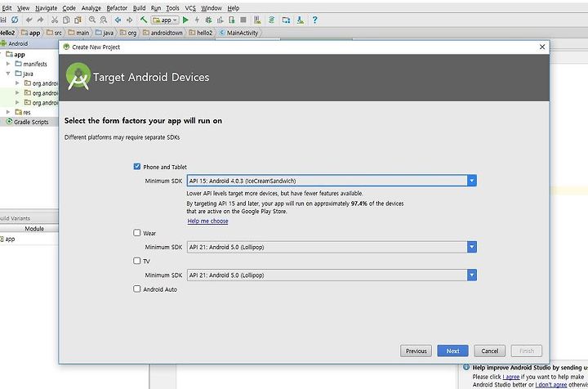Open the Code menu
The height and width of the screenshot is (389, 588).
69,8
